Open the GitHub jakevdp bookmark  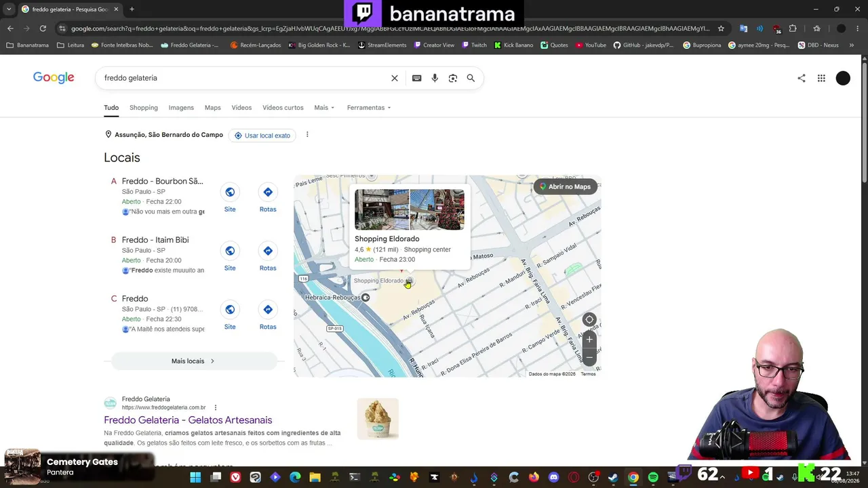pyautogui.click(x=644, y=45)
